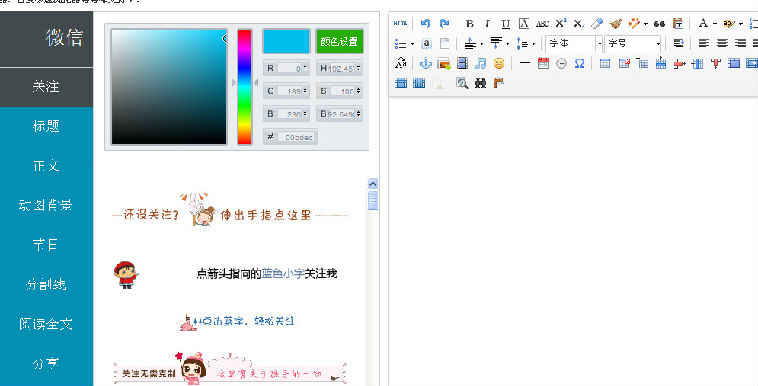758x386 pixels.
Task: Select the 分割线 sidebar menu item
Action: [46, 284]
